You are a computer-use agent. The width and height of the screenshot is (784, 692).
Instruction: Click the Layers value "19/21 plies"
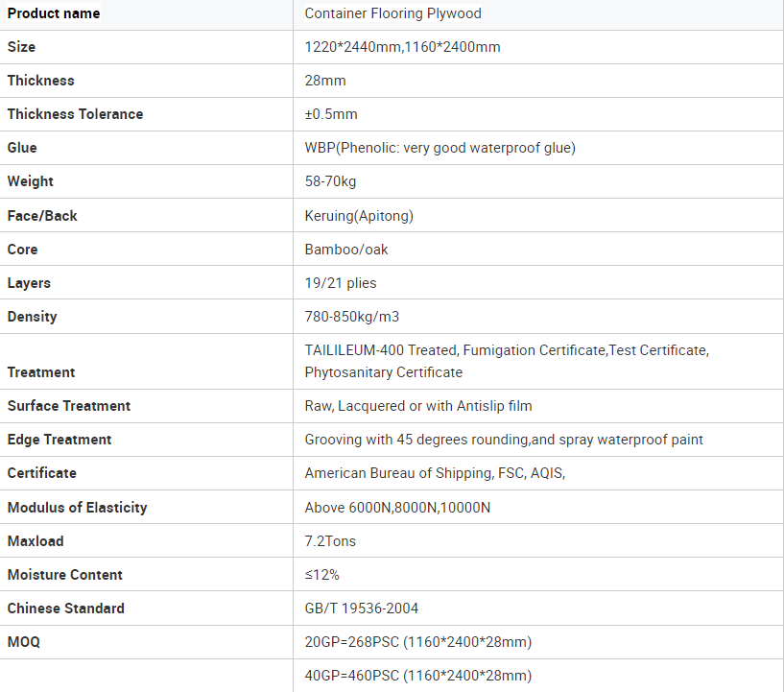coord(341,283)
